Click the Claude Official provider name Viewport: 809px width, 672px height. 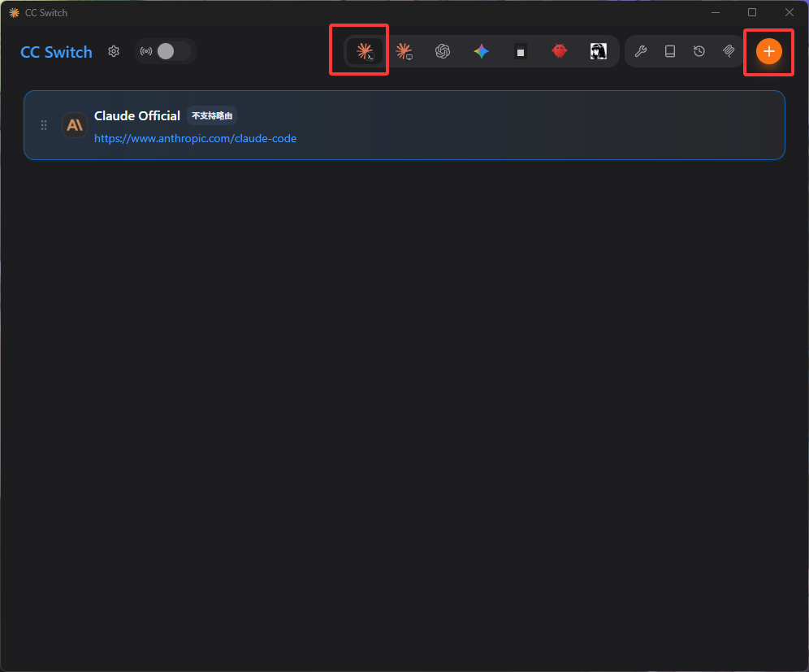point(136,115)
